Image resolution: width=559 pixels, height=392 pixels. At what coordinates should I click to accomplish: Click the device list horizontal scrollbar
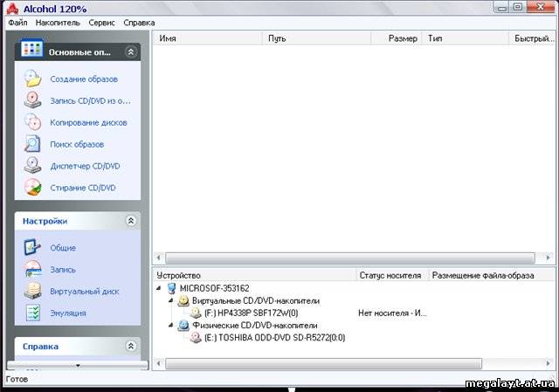323,363
